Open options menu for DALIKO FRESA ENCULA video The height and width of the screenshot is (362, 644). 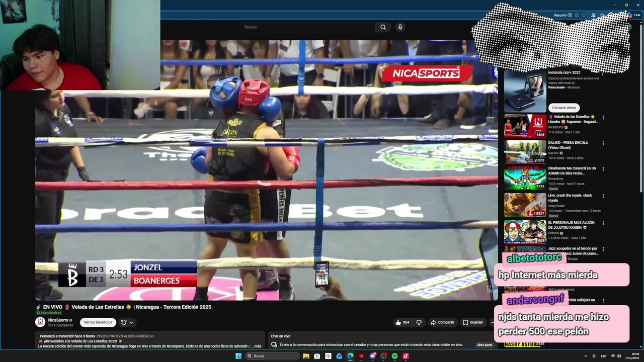pos(603,143)
